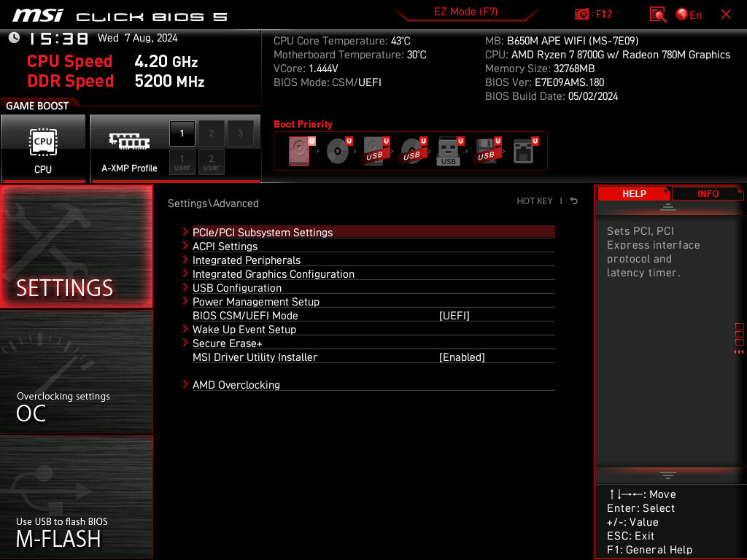Click the BIOS Build Date 05/02/2024 text
The image size is (747, 560).
pyautogui.click(x=551, y=96)
